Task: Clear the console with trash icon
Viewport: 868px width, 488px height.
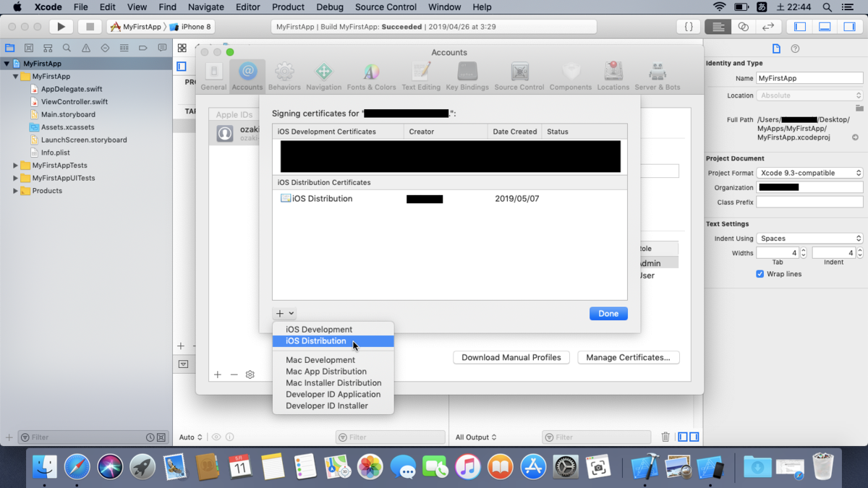Action: pos(665,437)
